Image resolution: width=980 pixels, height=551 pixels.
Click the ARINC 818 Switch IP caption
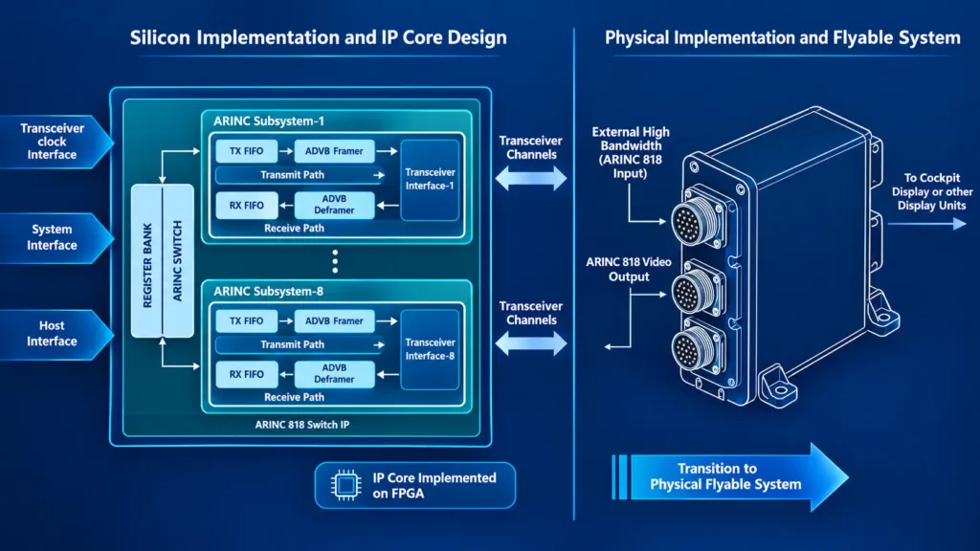301,425
